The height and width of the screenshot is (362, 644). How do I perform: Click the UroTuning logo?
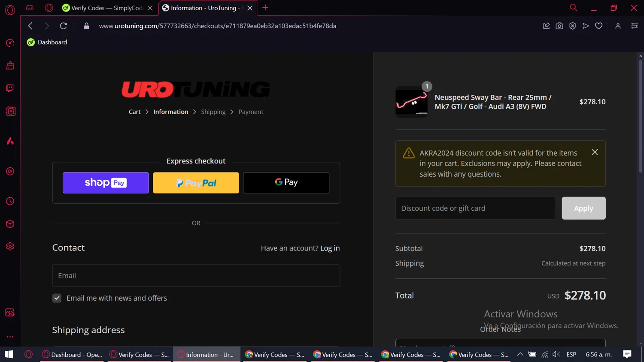pos(196,90)
